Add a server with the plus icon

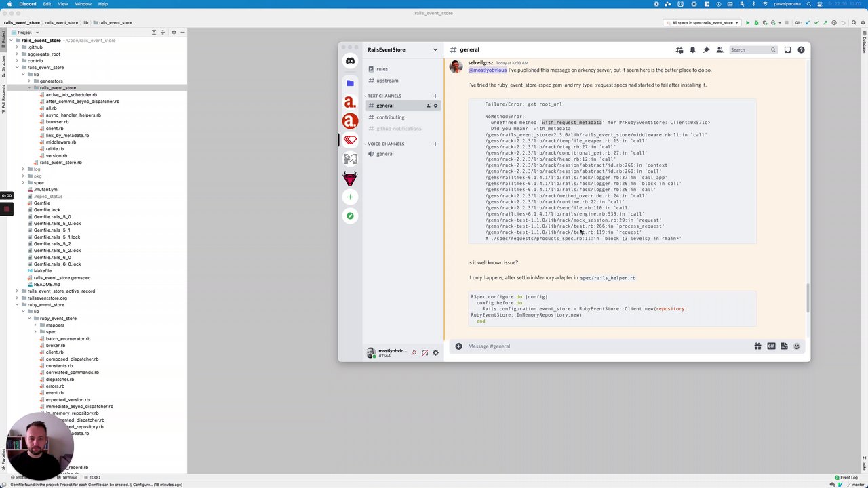click(350, 197)
